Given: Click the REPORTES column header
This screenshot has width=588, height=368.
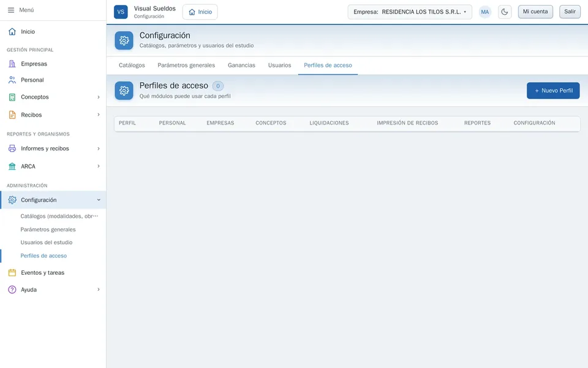Looking at the screenshot, I should coord(477,123).
